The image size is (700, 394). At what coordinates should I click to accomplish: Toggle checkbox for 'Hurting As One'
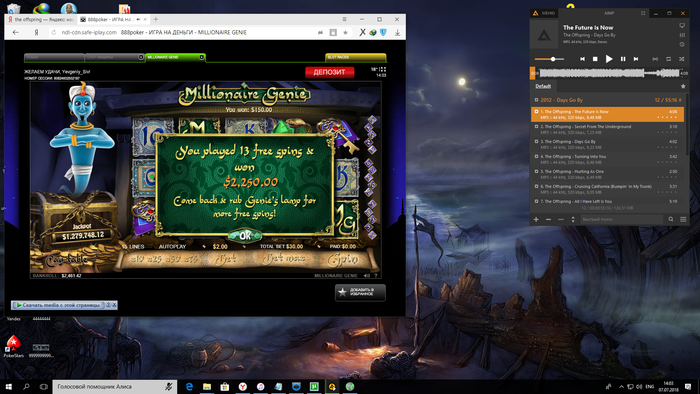pyautogui.click(x=537, y=171)
